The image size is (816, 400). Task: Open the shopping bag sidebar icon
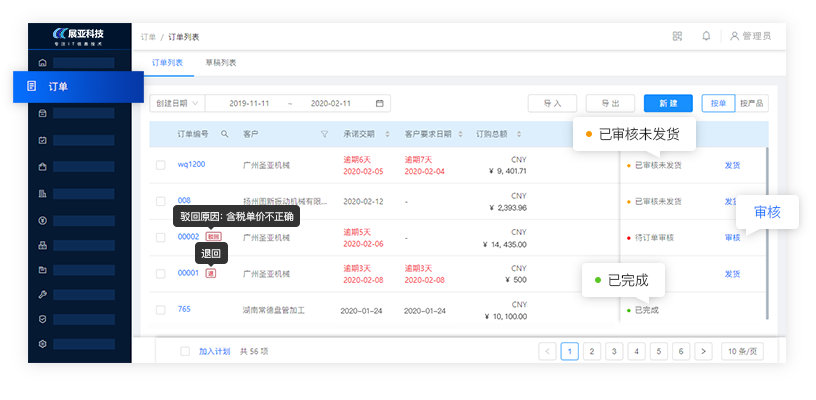(x=43, y=166)
